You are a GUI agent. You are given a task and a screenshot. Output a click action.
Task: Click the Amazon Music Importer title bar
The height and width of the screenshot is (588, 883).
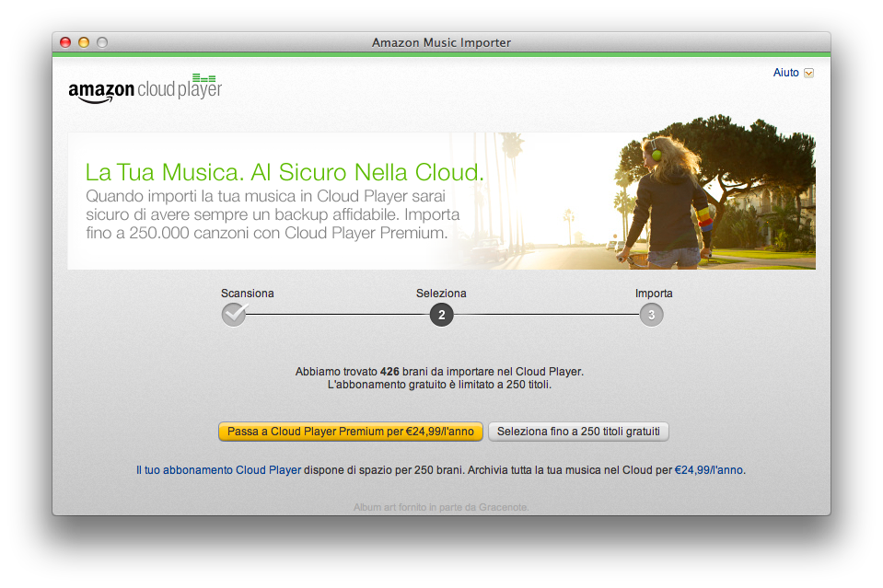point(441,42)
